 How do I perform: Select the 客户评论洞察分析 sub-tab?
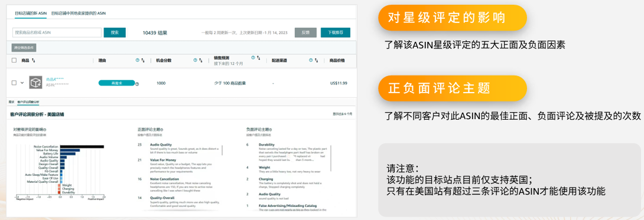pos(28,101)
